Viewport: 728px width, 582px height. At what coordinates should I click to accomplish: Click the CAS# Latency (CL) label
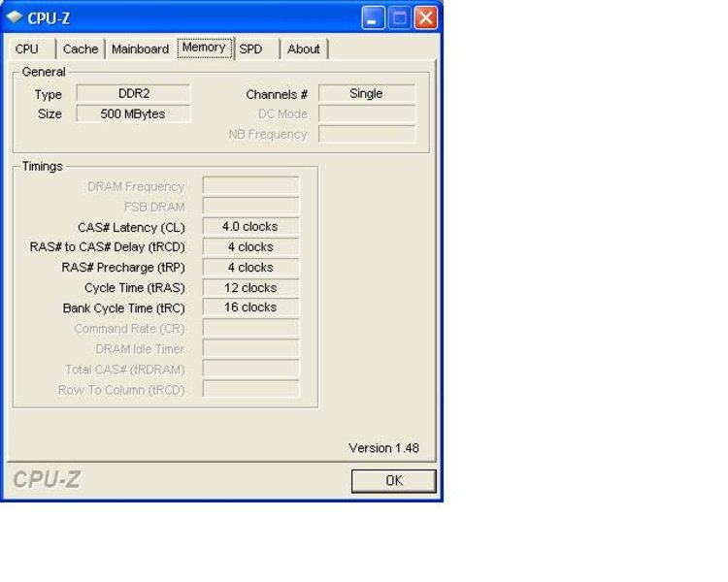pyautogui.click(x=131, y=228)
